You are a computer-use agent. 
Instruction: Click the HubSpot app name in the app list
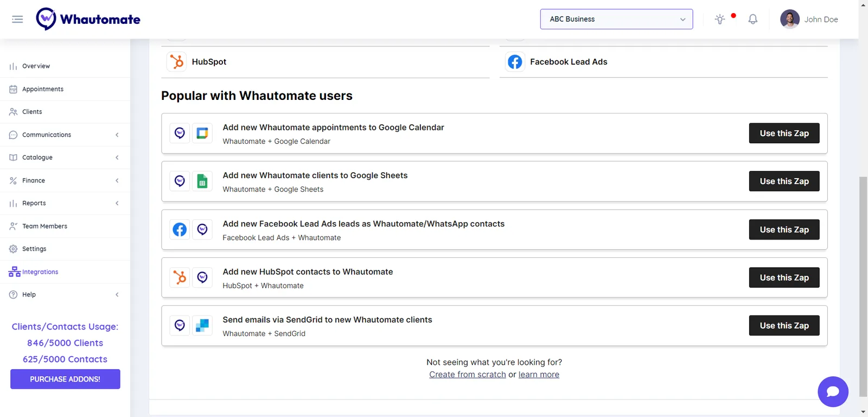coord(209,62)
